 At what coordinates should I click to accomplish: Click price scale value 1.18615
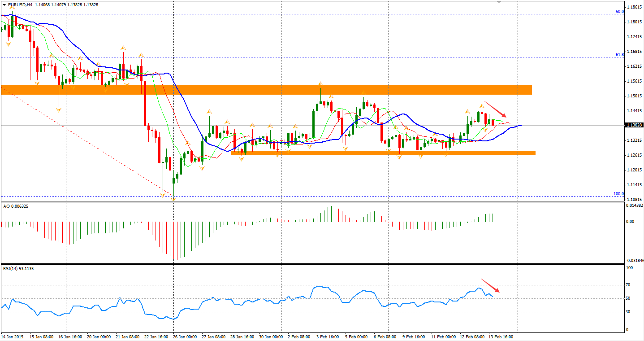(x=635, y=7)
